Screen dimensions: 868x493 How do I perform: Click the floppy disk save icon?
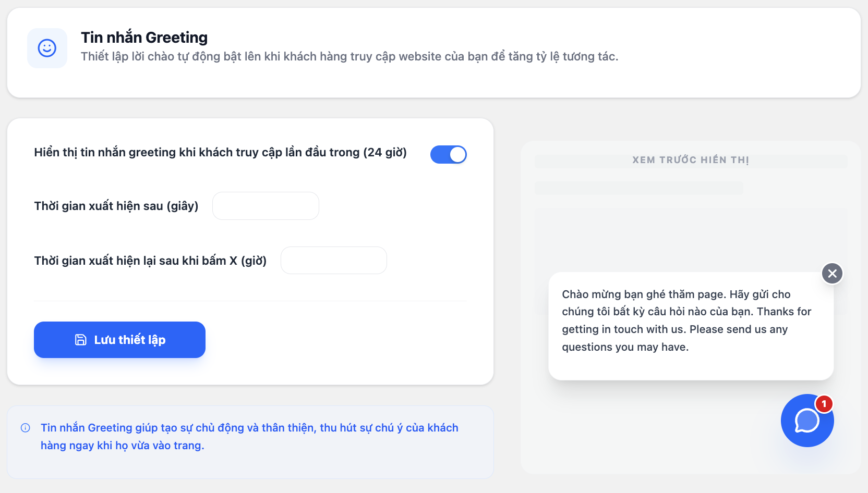[x=81, y=340]
